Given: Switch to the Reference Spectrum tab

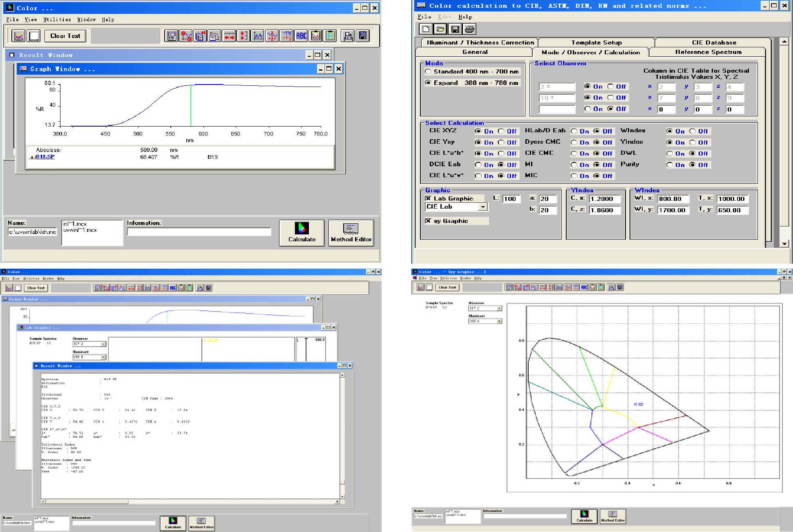Looking at the screenshot, I should tap(708, 52).
